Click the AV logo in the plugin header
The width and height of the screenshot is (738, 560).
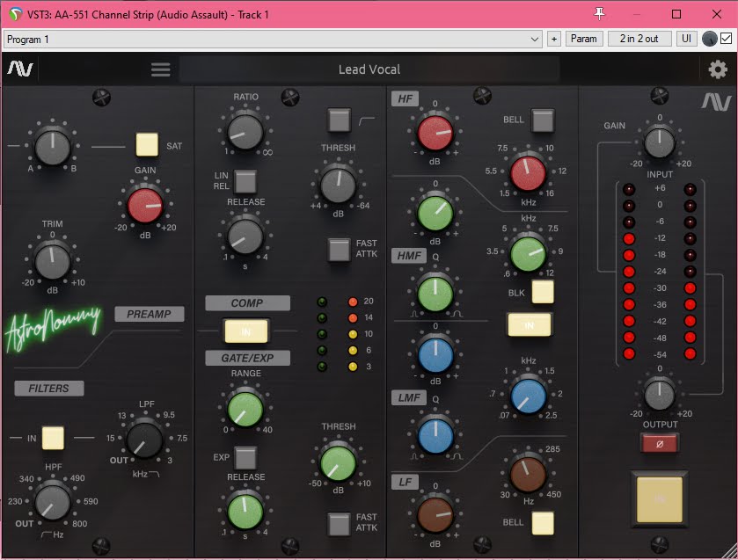pyautogui.click(x=22, y=69)
